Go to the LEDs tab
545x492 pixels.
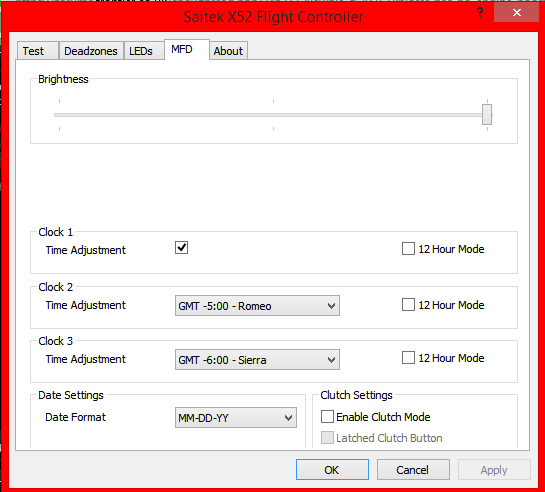point(144,51)
